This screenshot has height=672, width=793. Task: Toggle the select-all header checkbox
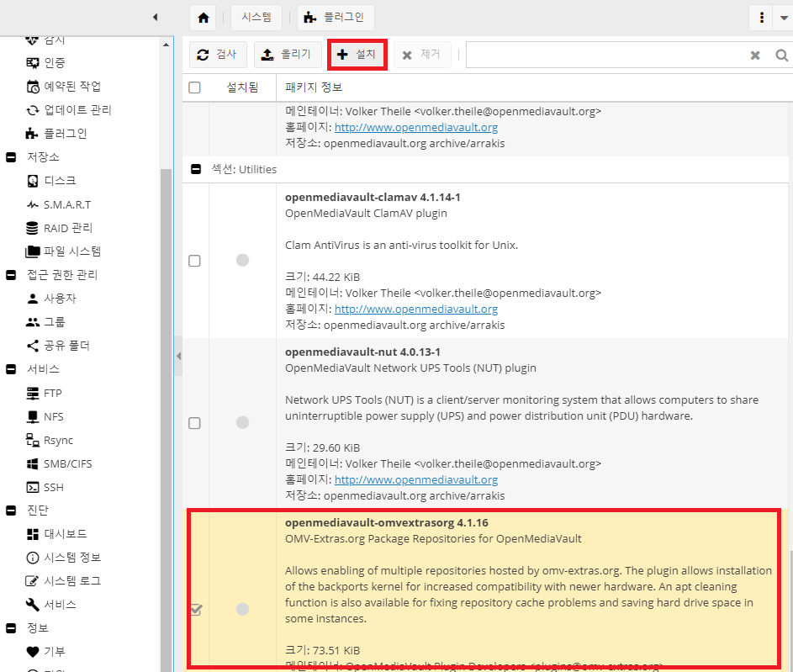pyautogui.click(x=195, y=87)
